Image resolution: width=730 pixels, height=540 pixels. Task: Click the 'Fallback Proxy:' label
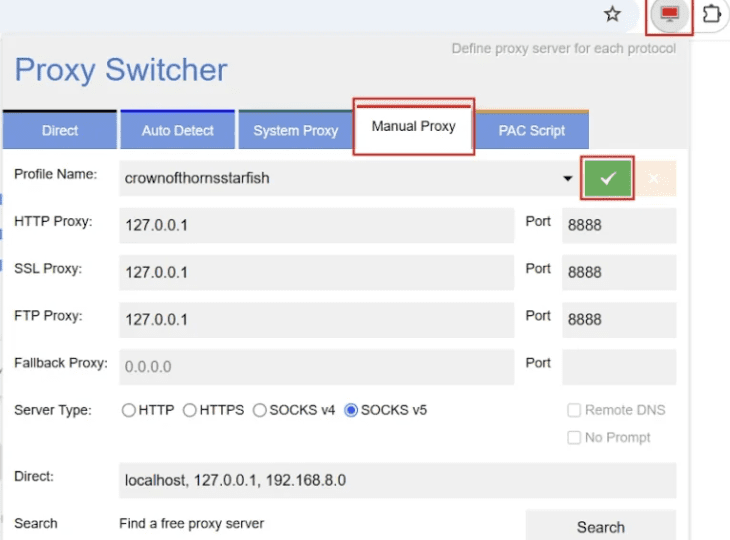[x=61, y=363]
